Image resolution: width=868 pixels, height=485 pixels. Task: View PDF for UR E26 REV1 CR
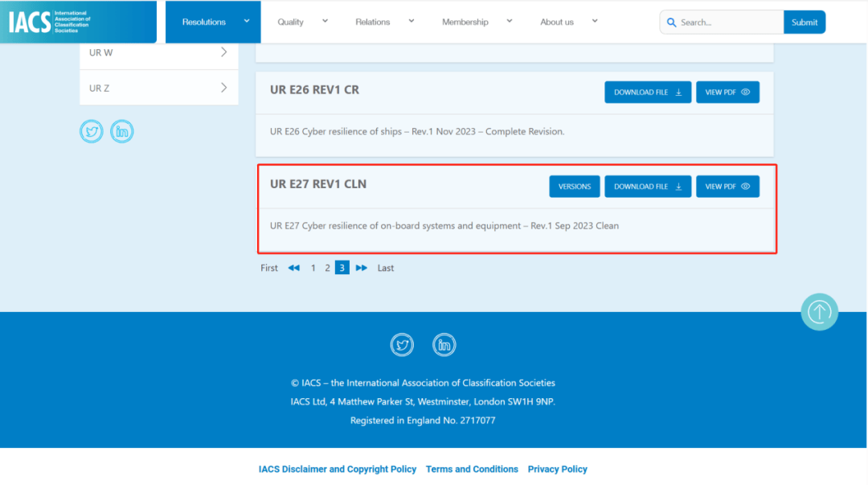pyautogui.click(x=727, y=92)
